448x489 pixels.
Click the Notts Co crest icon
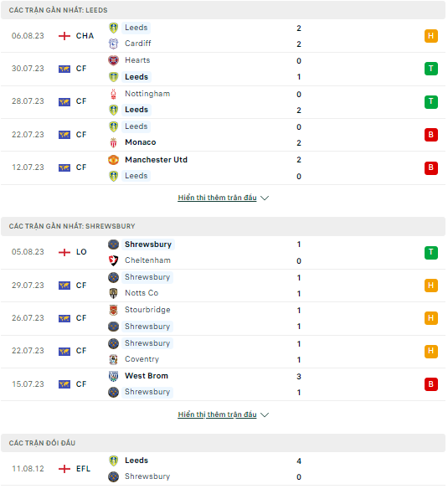pos(114,293)
